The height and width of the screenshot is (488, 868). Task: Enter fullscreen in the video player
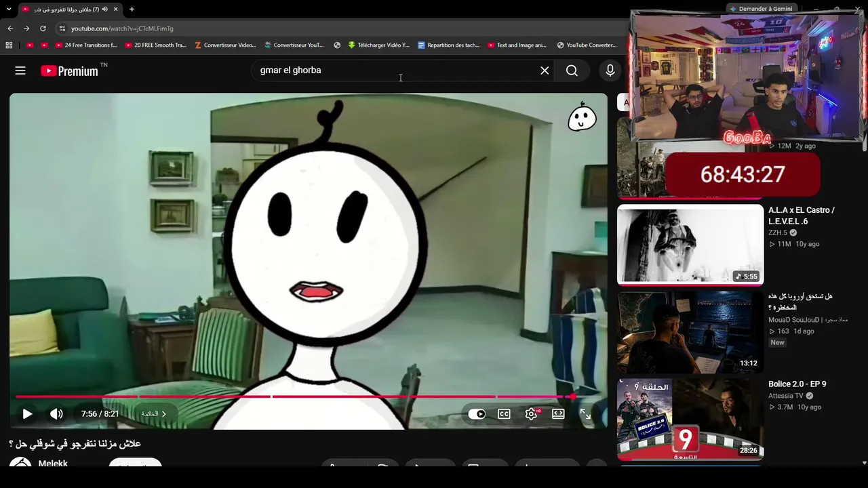click(585, 414)
